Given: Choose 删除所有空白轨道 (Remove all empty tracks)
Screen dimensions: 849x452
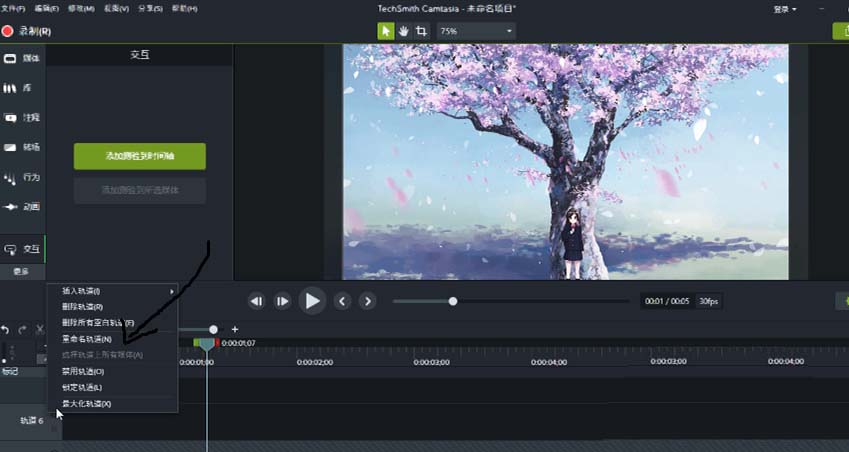Looking at the screenshot, I should pyautogui.click(x=113, y=323).
